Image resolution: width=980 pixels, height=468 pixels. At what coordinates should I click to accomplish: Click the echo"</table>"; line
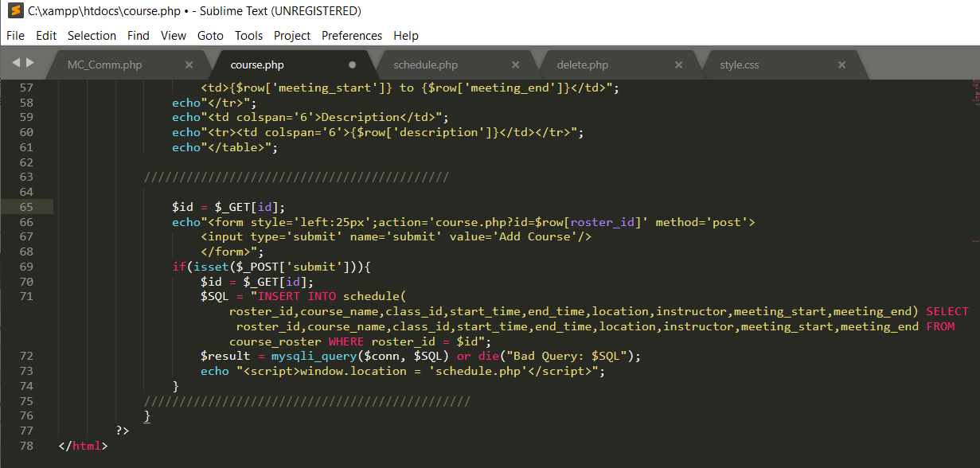pyautogui.click(x=225, y=147)
